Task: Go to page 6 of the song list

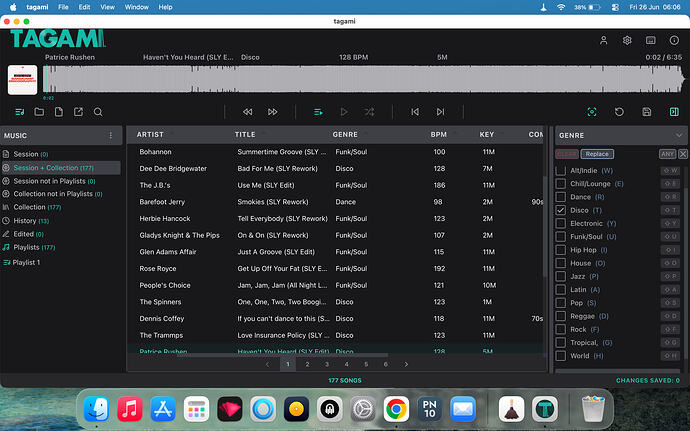Action: tap(385, 364)
